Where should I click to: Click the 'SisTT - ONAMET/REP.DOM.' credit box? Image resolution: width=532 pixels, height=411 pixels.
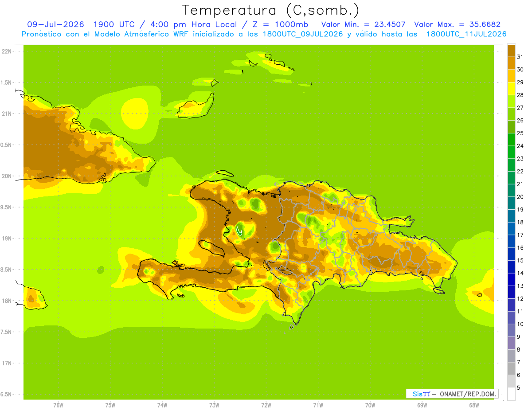[x=452, y=394]
